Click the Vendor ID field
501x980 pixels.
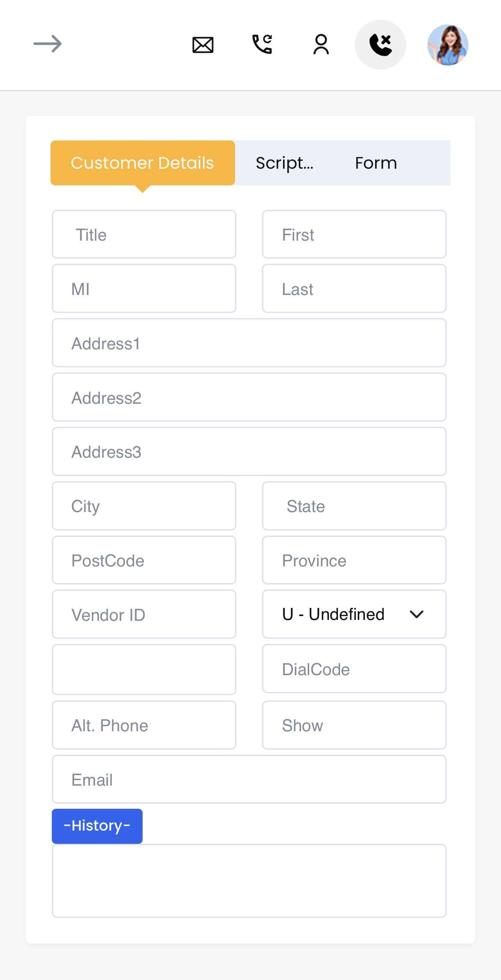(143, 614)
